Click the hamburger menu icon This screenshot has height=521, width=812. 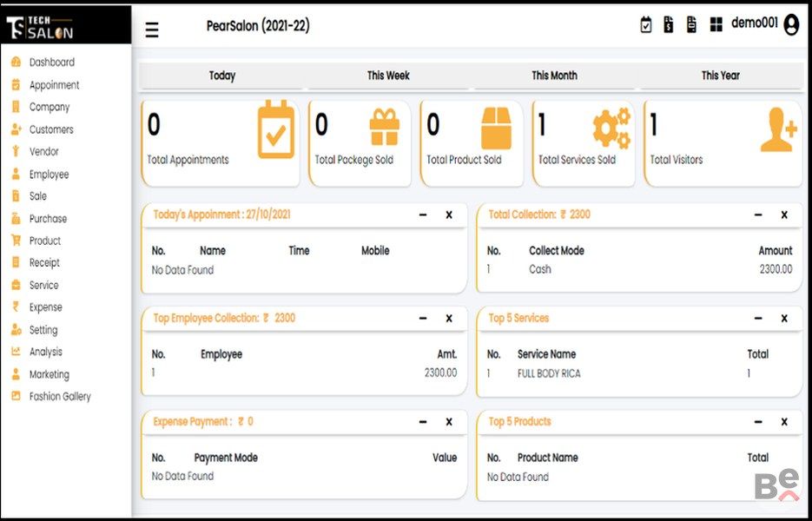[152, 30]
